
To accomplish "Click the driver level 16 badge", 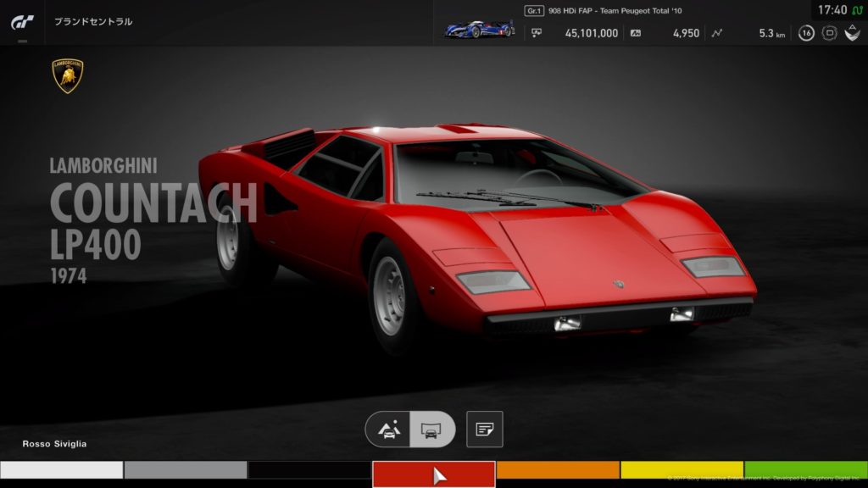I will [x=806, y=33].
